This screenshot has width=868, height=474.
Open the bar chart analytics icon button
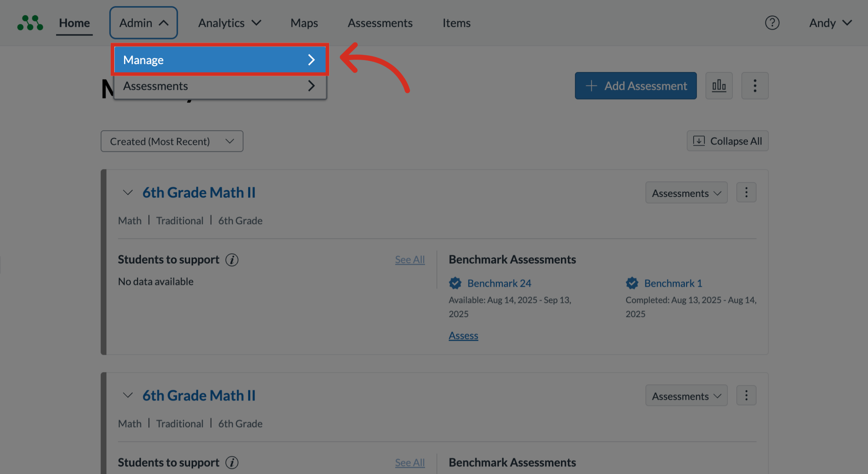pos(719,86)
